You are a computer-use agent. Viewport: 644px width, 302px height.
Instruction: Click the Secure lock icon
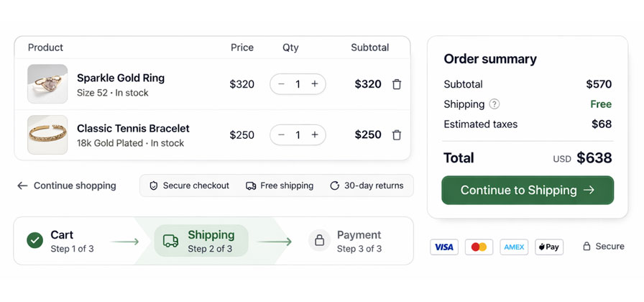point(586,247)
